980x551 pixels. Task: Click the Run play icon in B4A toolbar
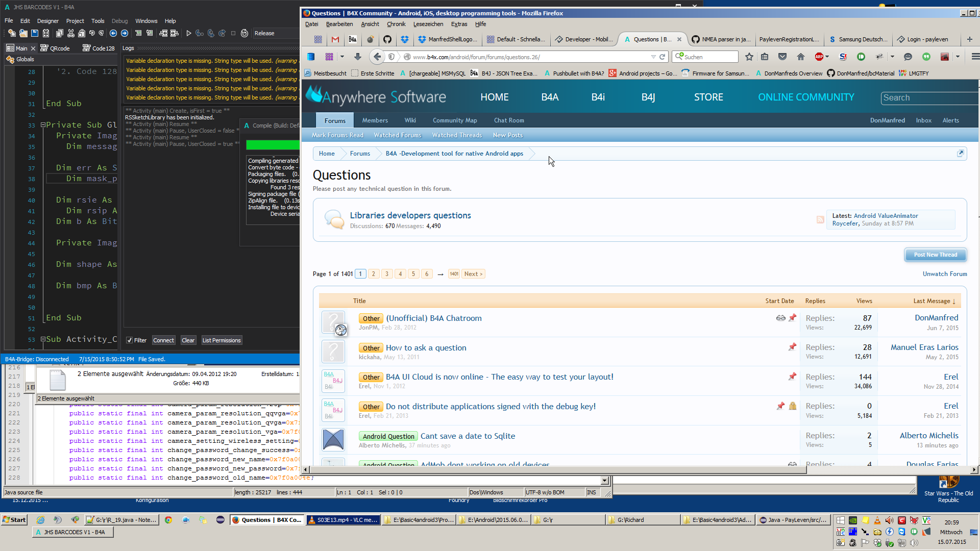click(x=189, y=33)
